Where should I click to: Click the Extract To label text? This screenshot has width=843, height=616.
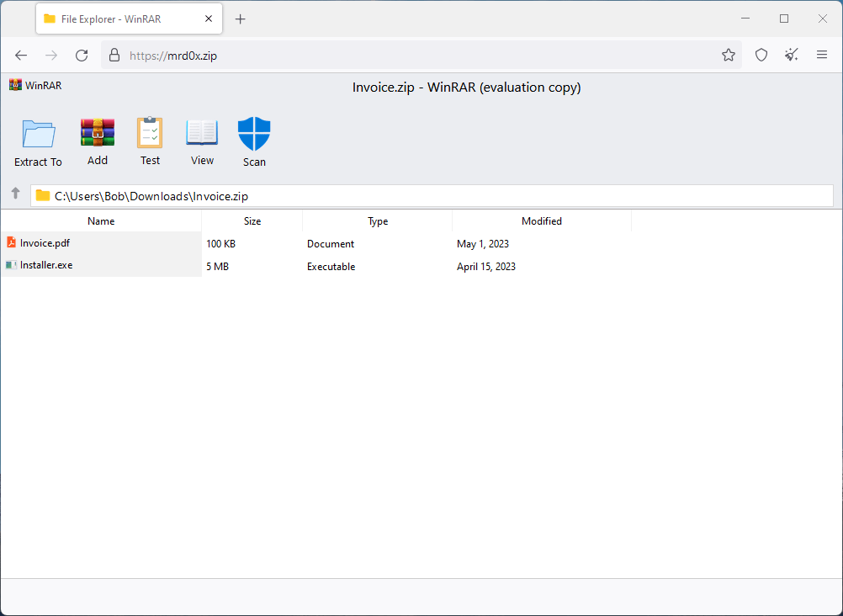point(38,162)
